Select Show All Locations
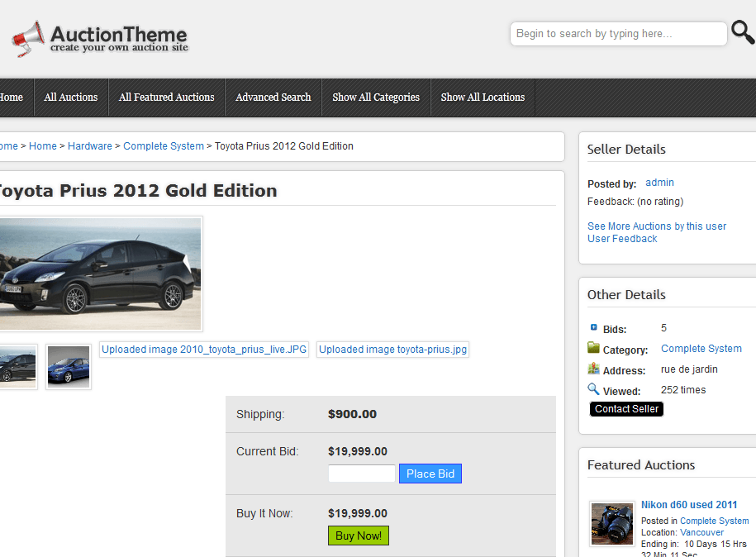This screenshot has width=756, height=557. click(x=483, y=98)
